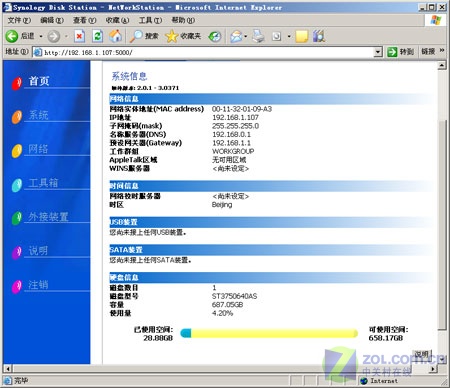Click green oval icon beside 外接装置
This screenshot has width=450, height=388.
[x=17, y=218]
